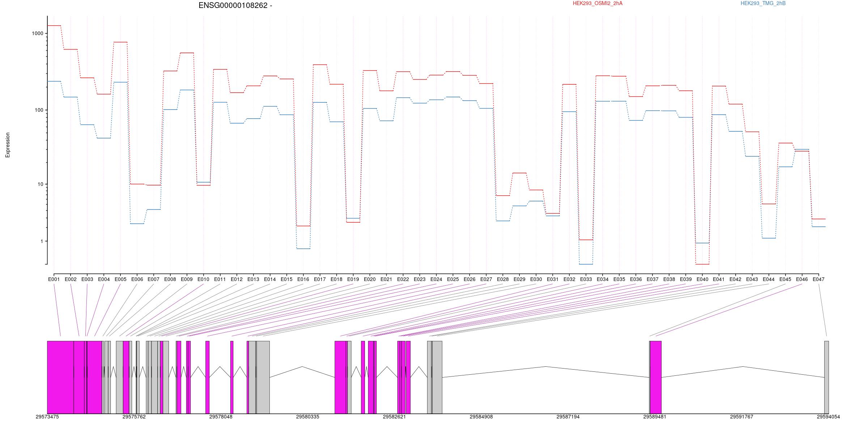Click exon label E029
The height and width of the screenshot is (434, 868).
[x=520, y=279]
